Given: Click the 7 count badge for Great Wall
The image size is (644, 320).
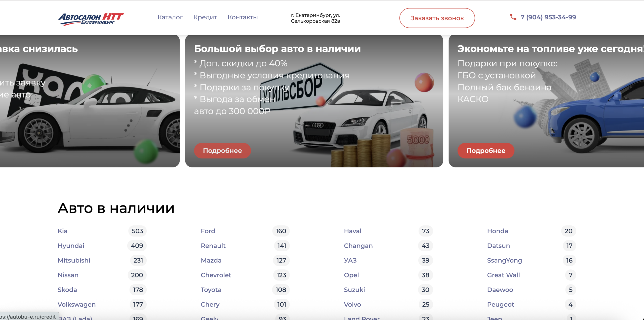Looking at the screenshot, I should [571, 275].
